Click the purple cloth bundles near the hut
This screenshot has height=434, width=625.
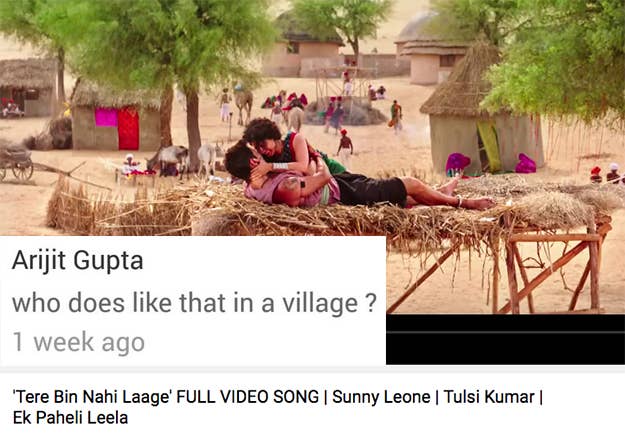(x=491, y=164)
